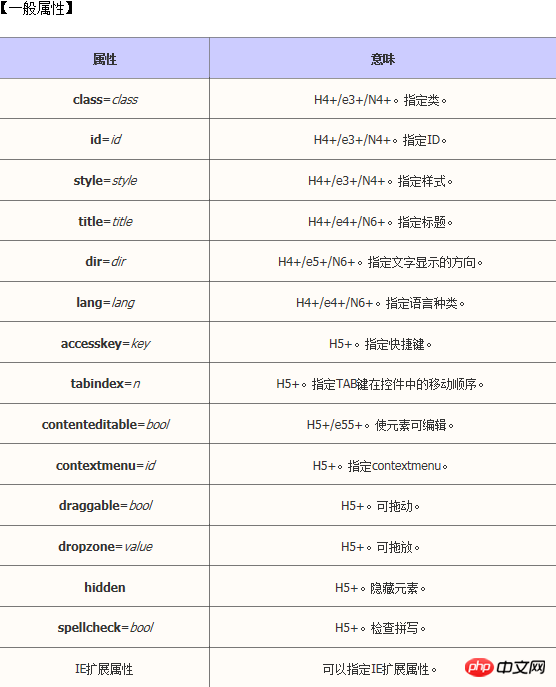Viewport: 556px width, 687px height.
Task: Click the dir=dir attribute cell
Action: pyautogui.click(x=105, y=261)
